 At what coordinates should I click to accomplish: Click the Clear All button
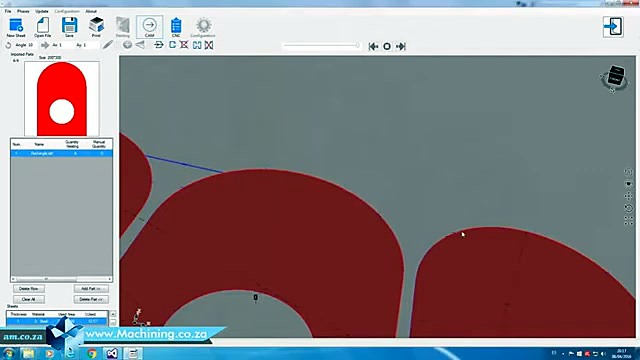point(29,299)
